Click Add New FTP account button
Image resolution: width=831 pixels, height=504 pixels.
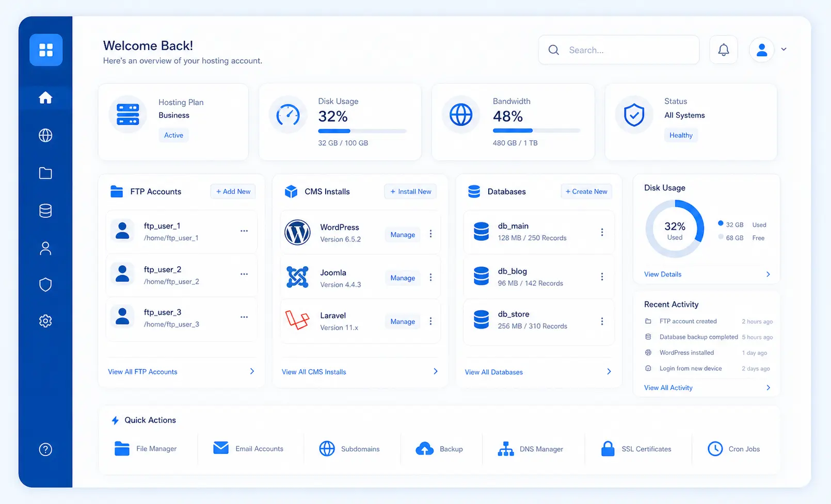coord(233,191)
